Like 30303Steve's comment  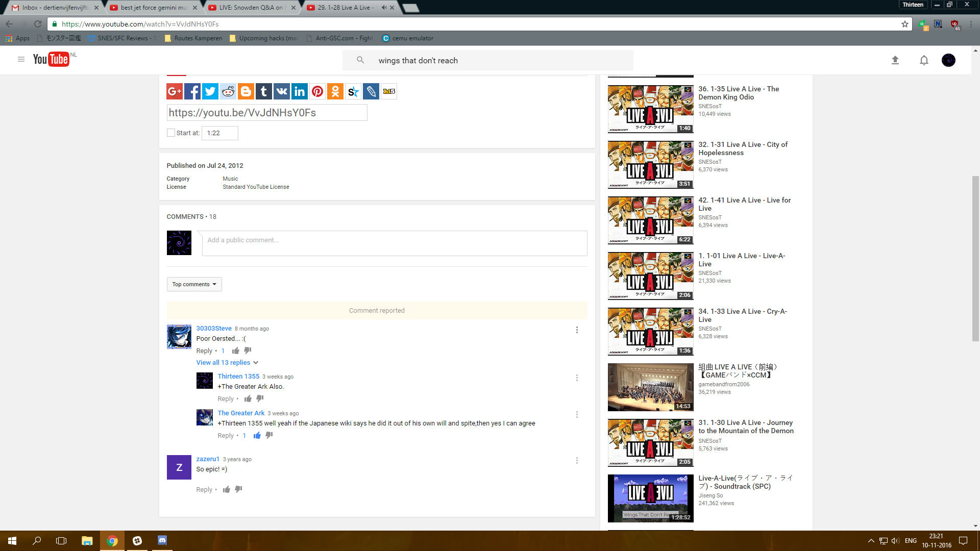(x=236, y=350)
